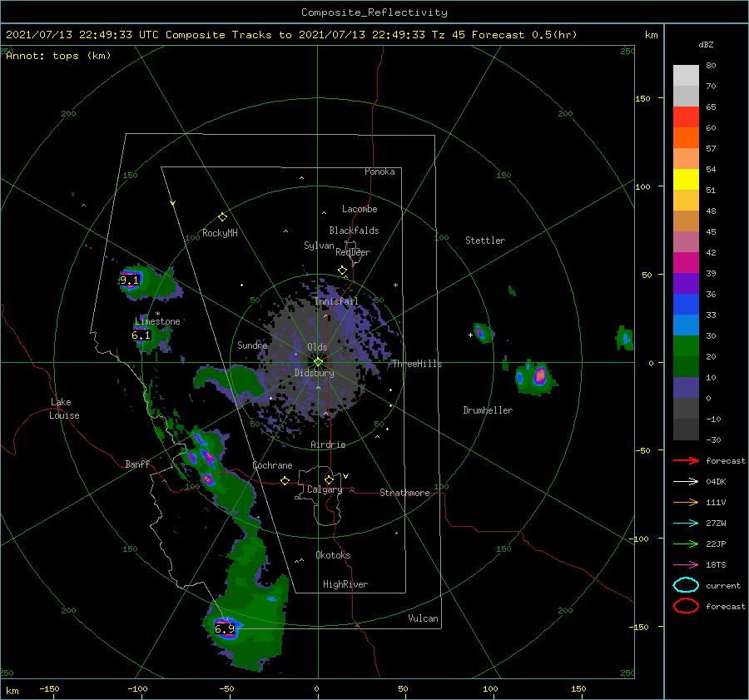This screenshot has width=749, height=700.
Task: Click the white plus marker west of the eastern storm cell
Action: click(470, 335)
